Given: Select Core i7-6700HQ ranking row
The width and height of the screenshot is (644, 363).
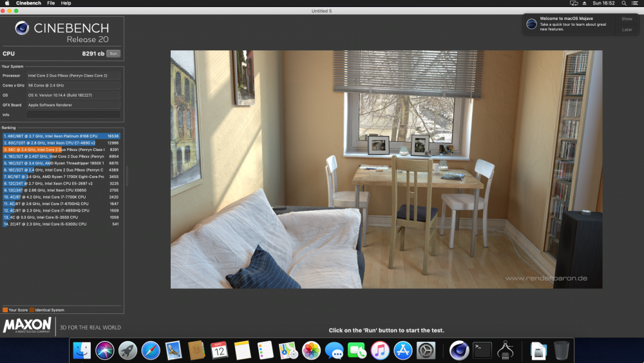Looking at the screenshot, I should coord(61,204).
